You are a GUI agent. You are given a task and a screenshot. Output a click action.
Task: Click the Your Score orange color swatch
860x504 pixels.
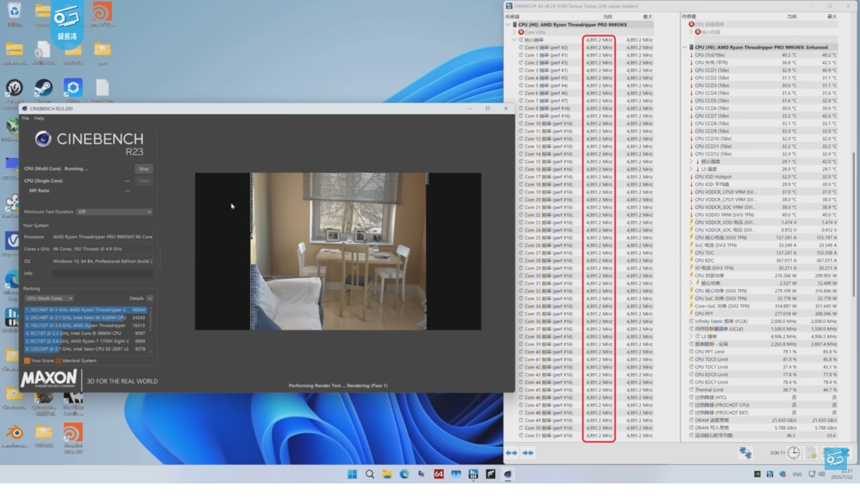[27, 360]
